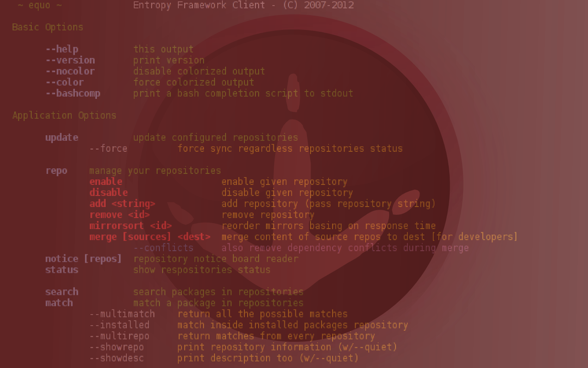The image size is (588, 368).
Task: Select the red disable subcommand
Action: [108, 193]
